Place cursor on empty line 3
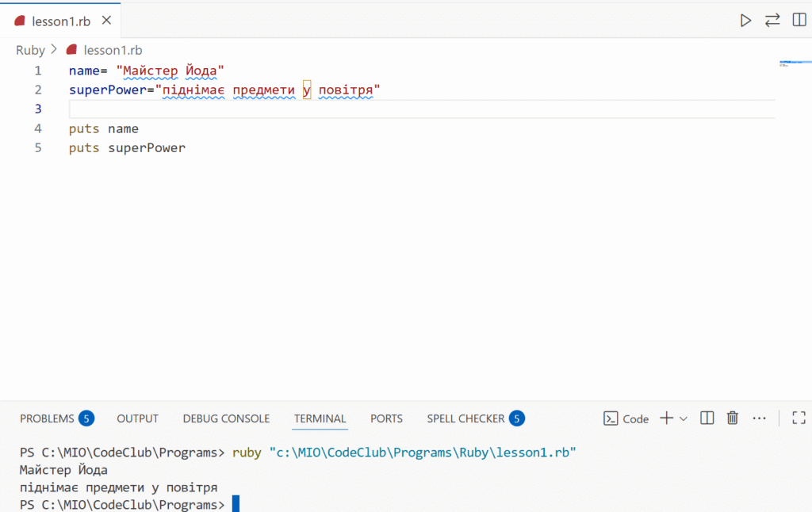Image resolution: width=812 pixels, height=512 pixels. click(317, 109)
